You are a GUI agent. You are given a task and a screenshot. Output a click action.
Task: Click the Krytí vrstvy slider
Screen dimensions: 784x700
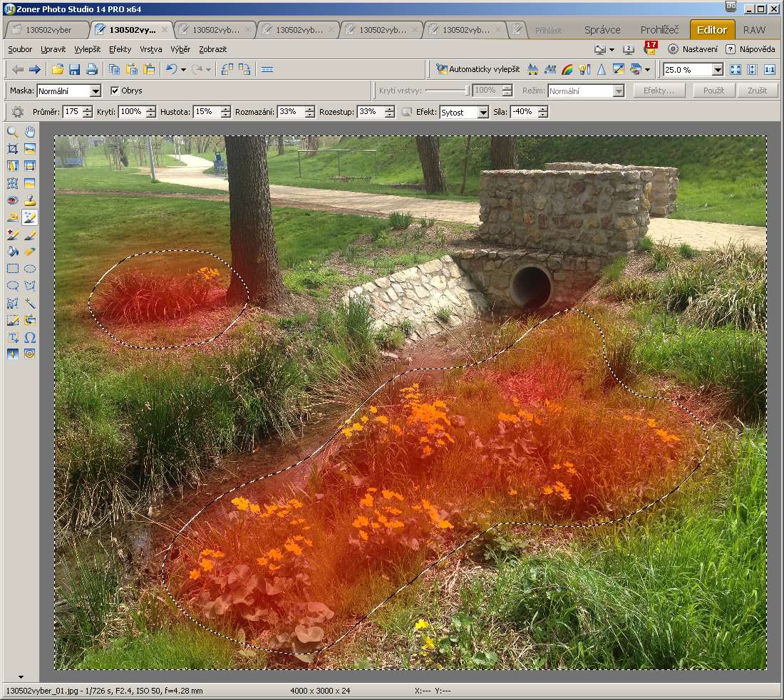pos(448,91)
